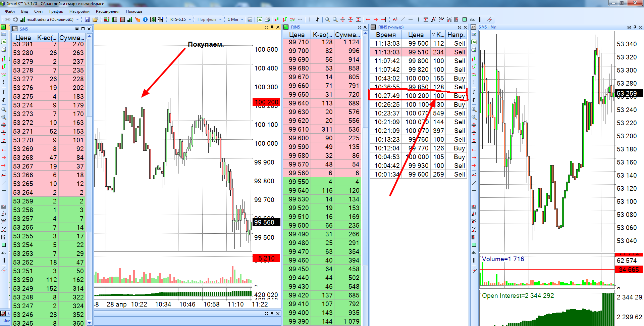Click the scroll-up arrow of the SiM5 order book
This screenshot has height=326, width=644.
[x=89, y=36]
